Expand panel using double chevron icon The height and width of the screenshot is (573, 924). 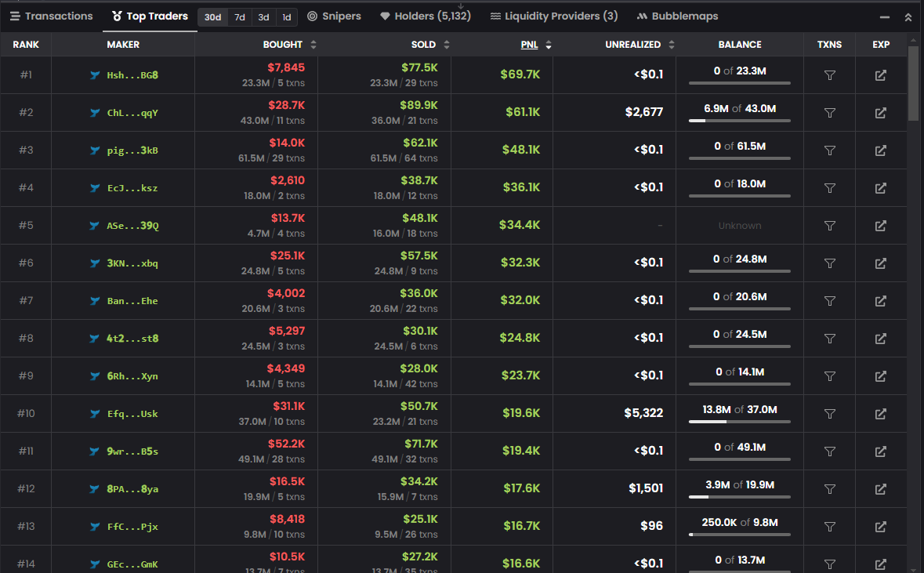[x=908, y=16]
